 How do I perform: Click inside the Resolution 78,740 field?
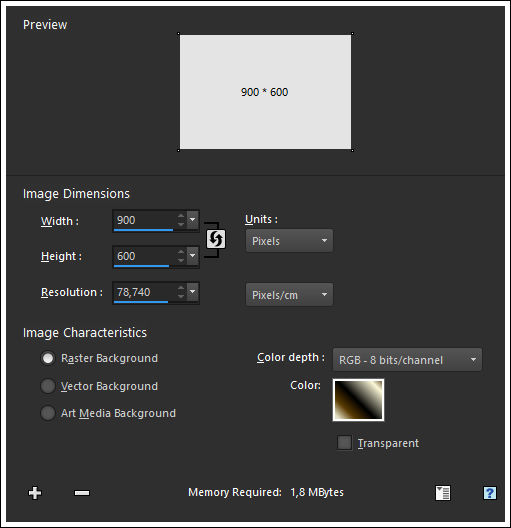coord(145,292)
